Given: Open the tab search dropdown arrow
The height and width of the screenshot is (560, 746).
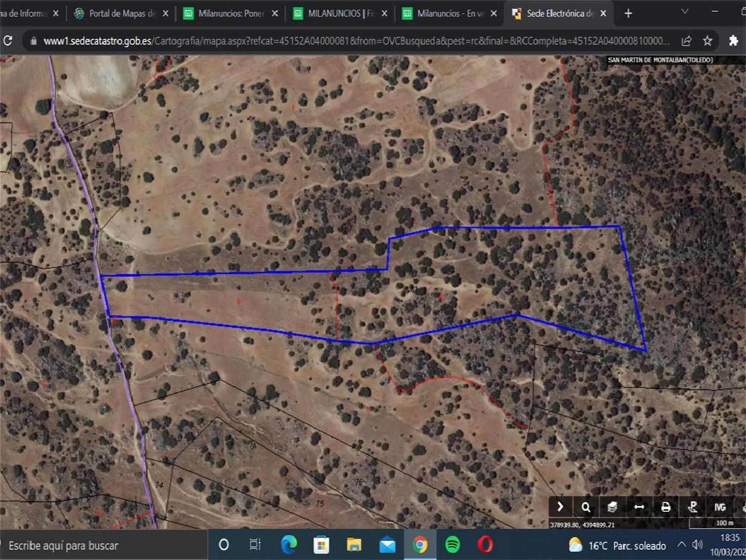Looking at the screenshot, I should click(685, 12).
